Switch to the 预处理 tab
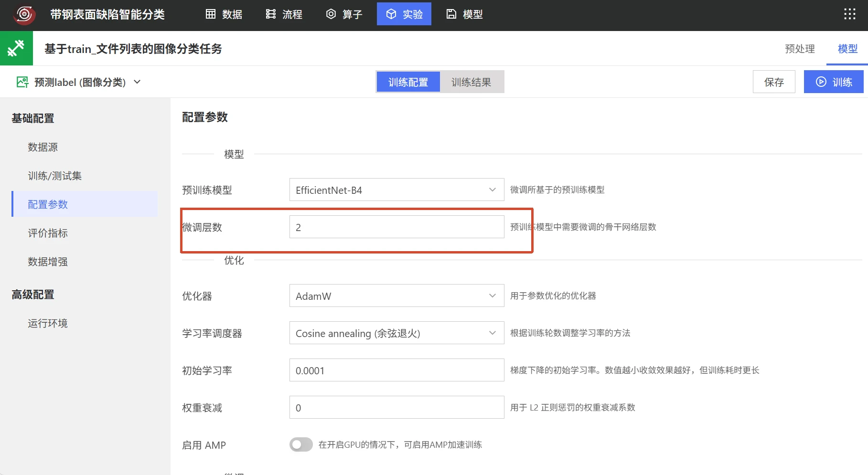 (x=800, y=49)
